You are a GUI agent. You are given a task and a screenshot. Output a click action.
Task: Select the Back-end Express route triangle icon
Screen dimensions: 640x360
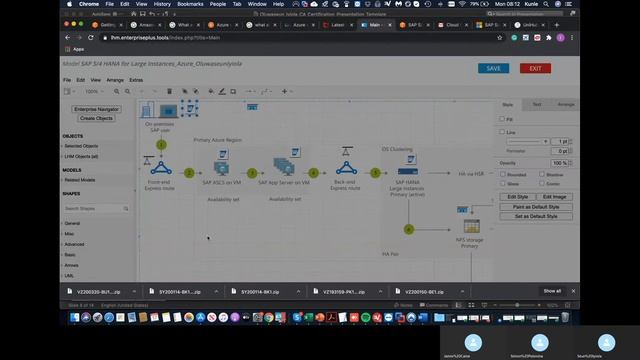point(346,168)
